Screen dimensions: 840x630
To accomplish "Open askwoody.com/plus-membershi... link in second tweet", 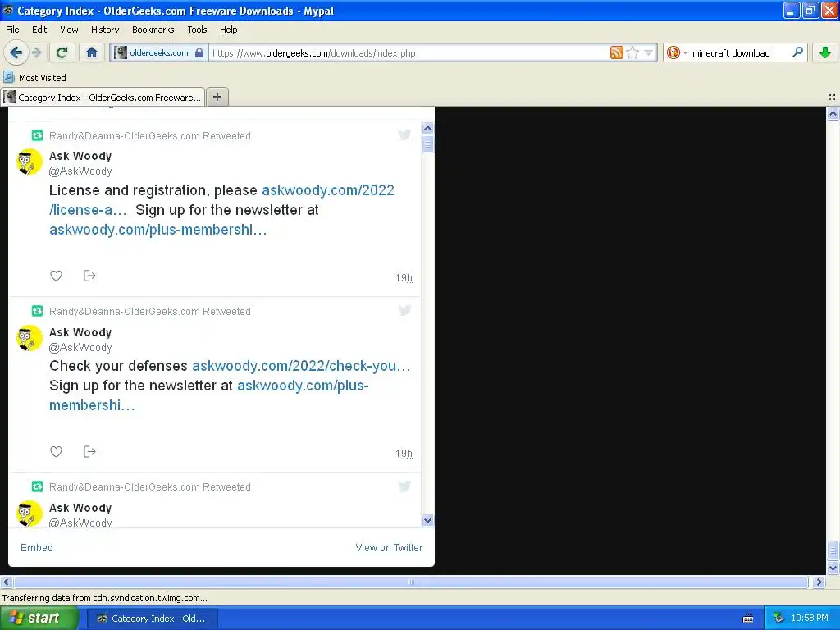I will click(x=303, y=386).
